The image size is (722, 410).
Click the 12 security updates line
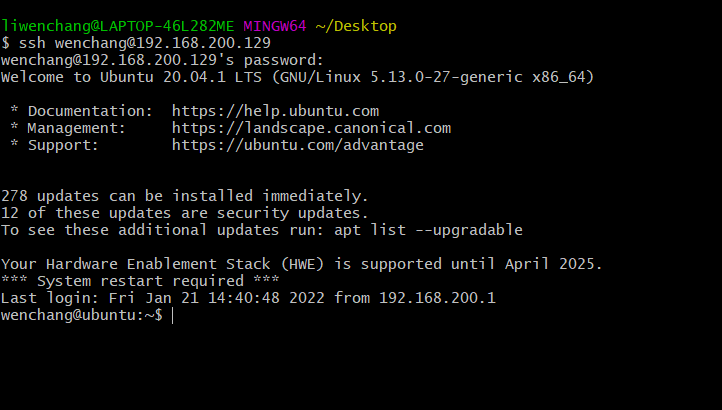pyautogui.click(x=185, y=213)
